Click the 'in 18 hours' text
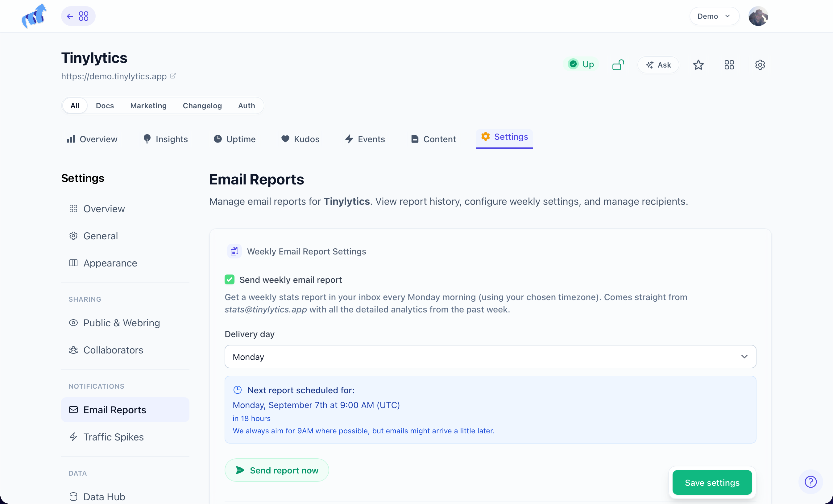Viewport: 833px width, 504px height. pyautogui.click(x=251, y=419)
